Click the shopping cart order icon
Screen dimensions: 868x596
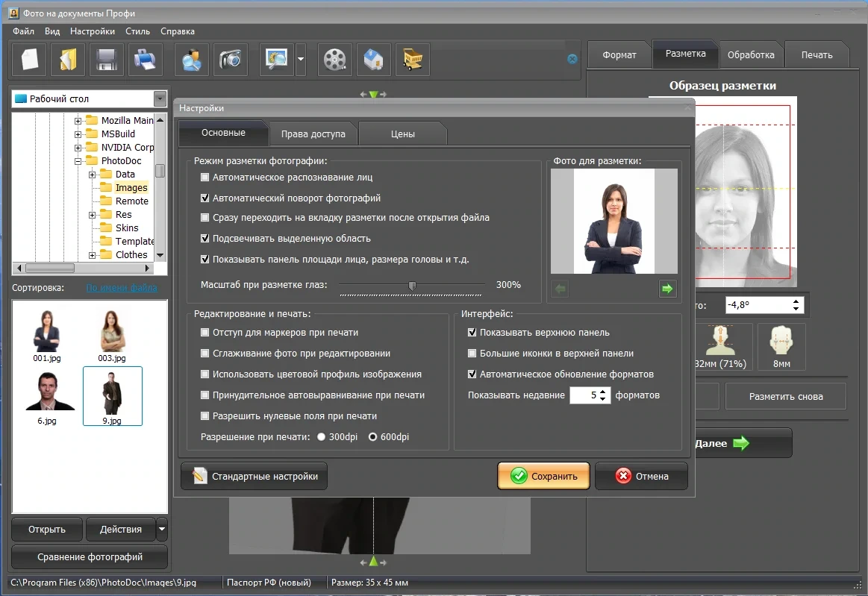[413, 59]
